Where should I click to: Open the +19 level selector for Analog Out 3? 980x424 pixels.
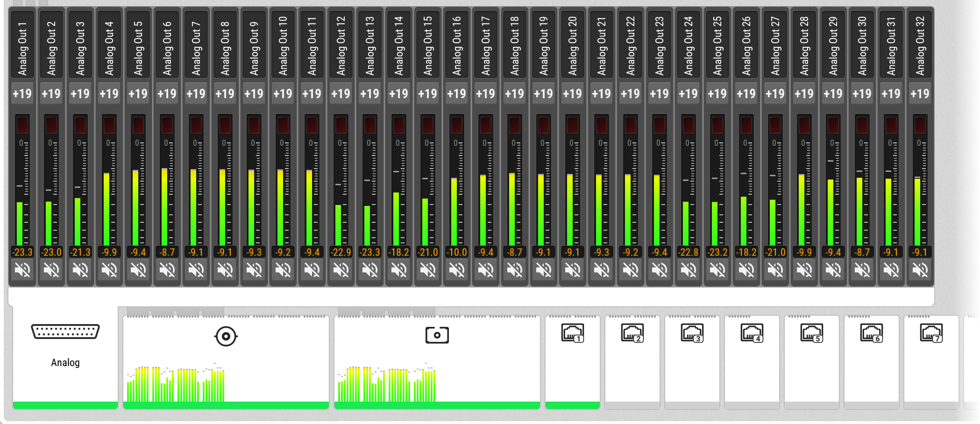pyautogui.click(x=80, y=94)
